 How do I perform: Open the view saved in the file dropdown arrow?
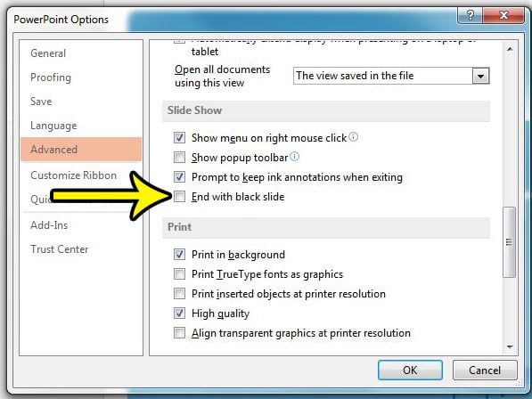pos(480,76)
